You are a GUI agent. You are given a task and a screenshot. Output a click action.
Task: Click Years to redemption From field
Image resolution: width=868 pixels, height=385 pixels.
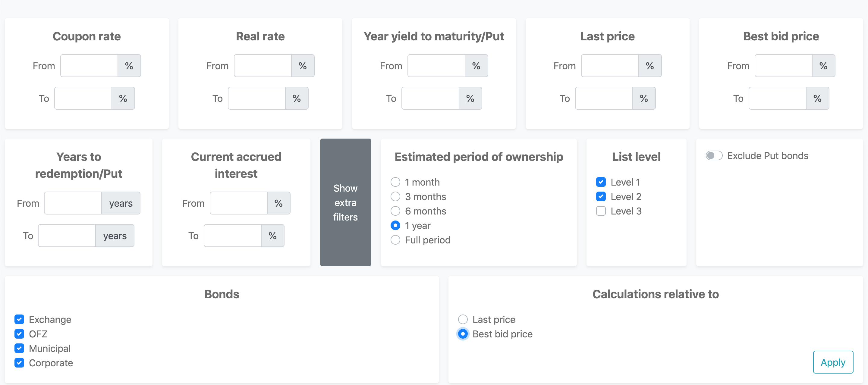(x=72, y=203)
